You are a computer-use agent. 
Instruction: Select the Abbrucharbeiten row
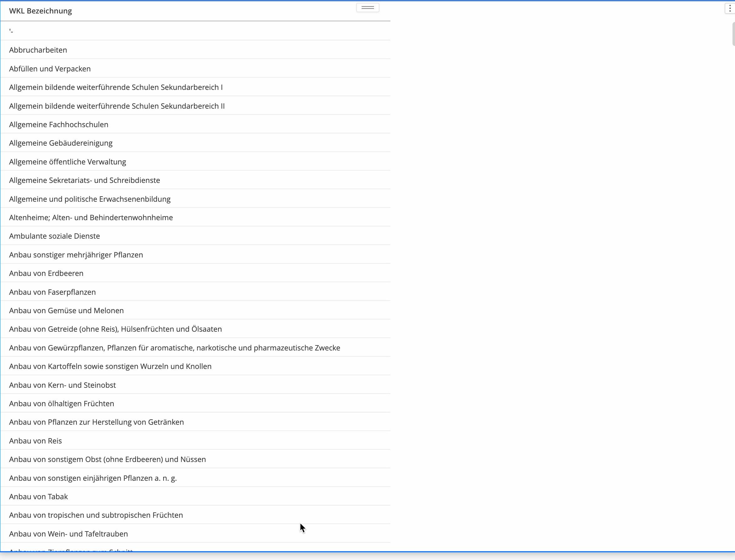click(38, 50)
